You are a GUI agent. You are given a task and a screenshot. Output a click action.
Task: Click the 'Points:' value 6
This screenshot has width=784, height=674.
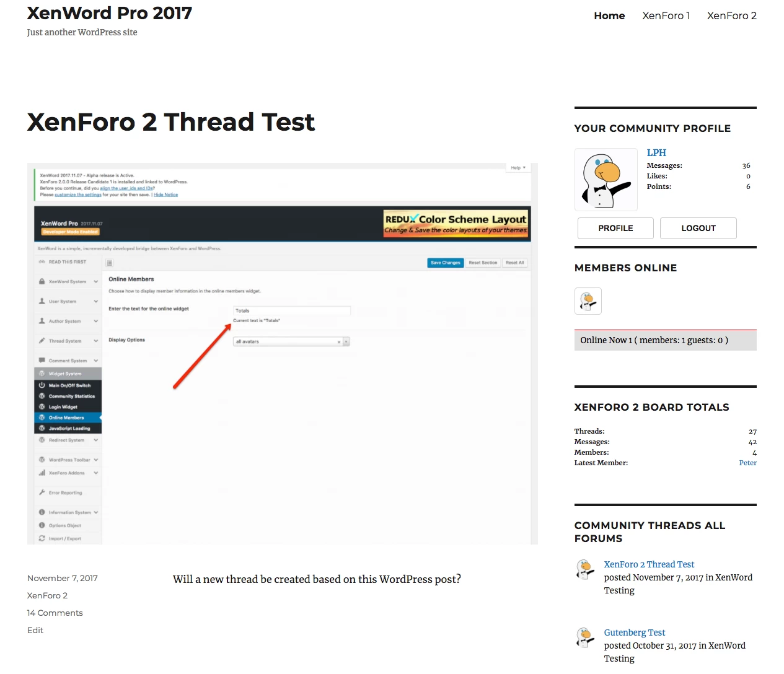pyautogui.click(x=748, y=186)
